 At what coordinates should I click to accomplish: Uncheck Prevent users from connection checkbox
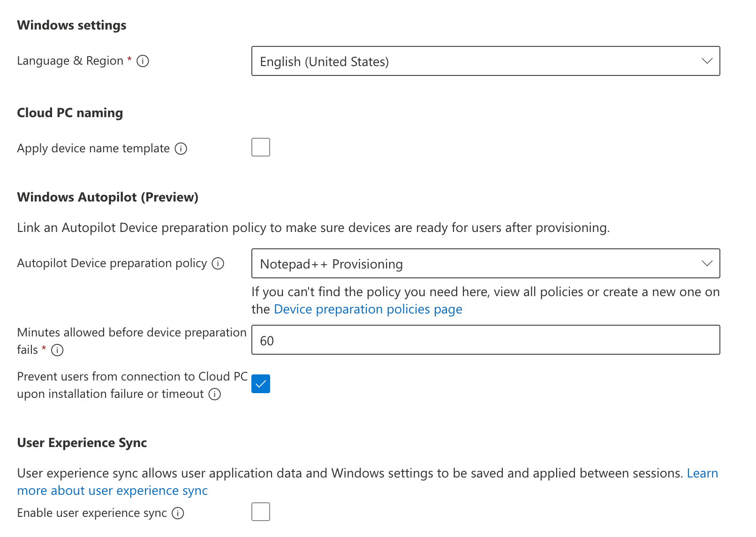pos(260,384)
